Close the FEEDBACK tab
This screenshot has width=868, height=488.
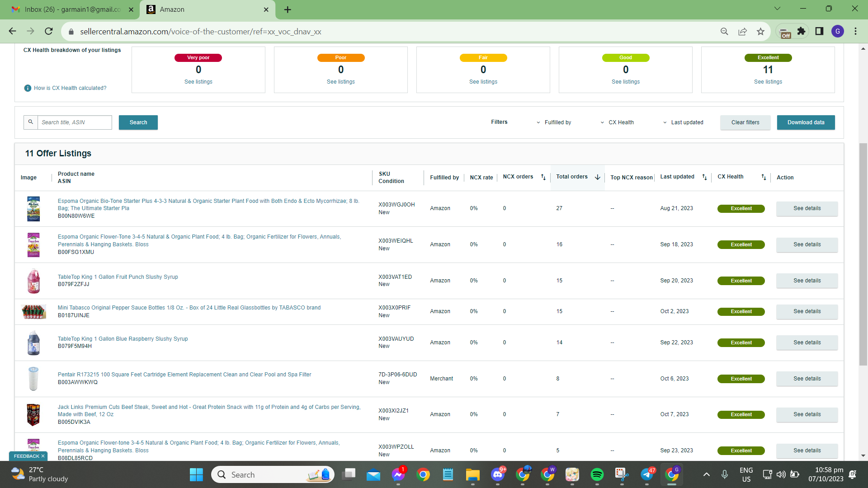(x=43, y=456)
